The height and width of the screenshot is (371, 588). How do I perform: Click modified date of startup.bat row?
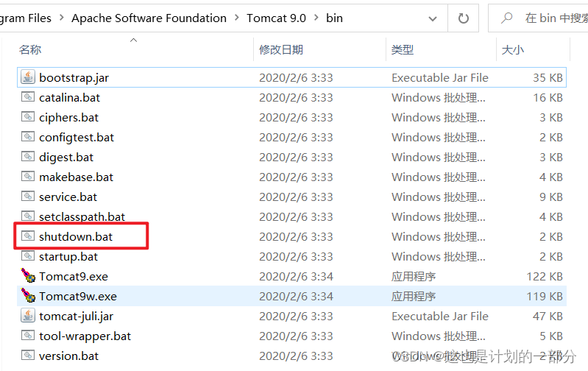point(296,257)
